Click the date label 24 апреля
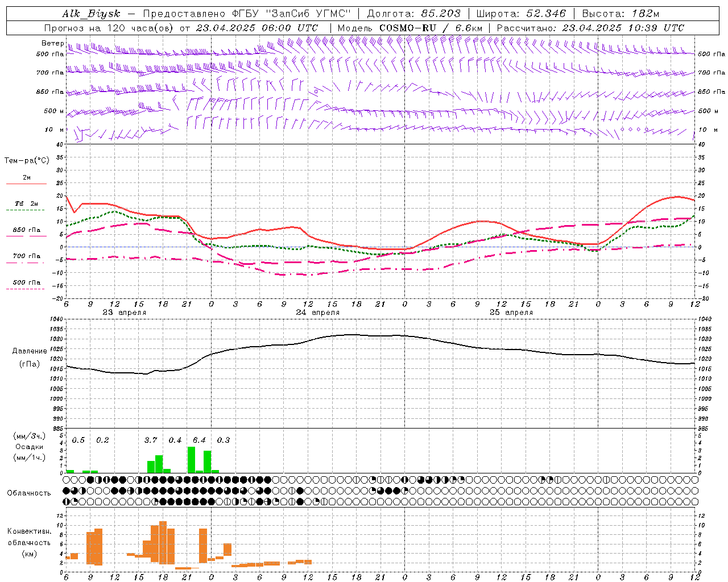 [x=317, y=313]
